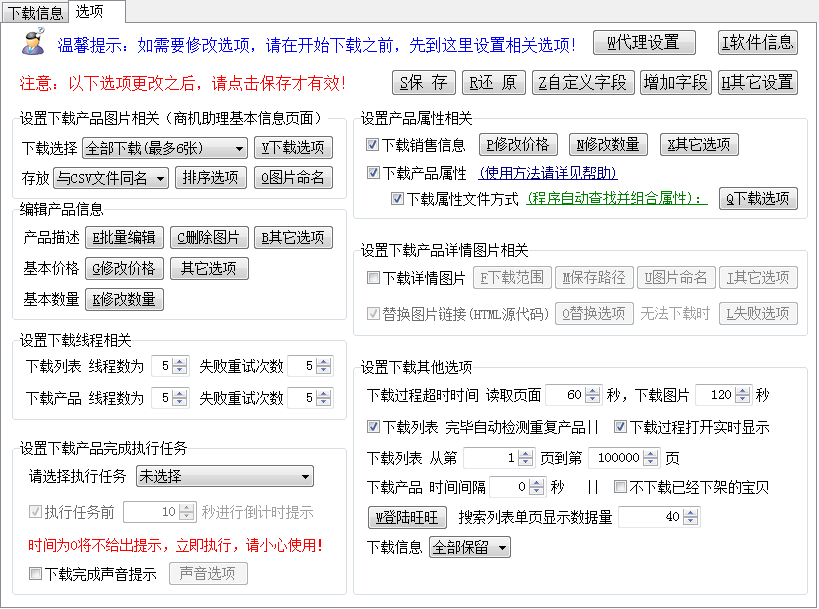The height and width of the screenshot is (609, 819).
Task: Click the Q下载选项 button
Action: [x=758, y=198]
